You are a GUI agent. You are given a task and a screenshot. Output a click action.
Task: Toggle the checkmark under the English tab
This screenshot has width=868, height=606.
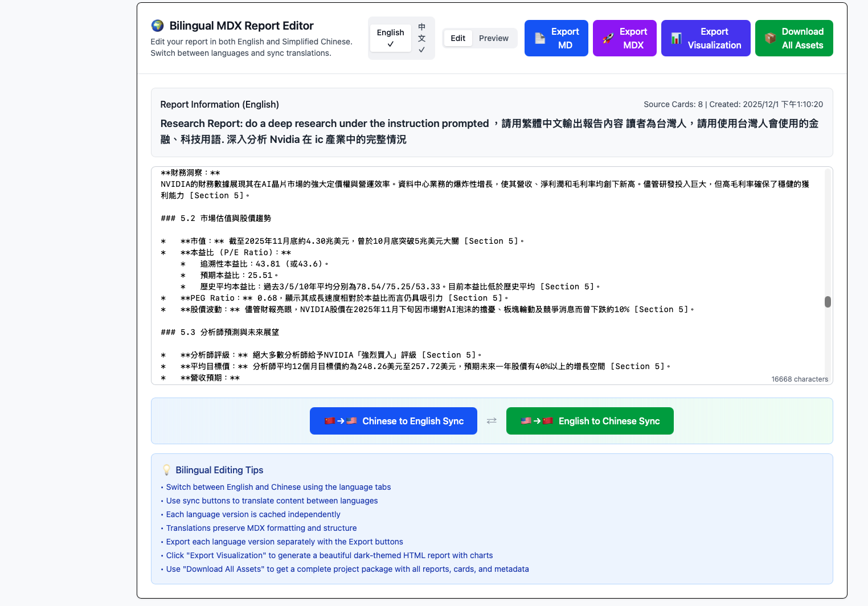pos(390,43)
